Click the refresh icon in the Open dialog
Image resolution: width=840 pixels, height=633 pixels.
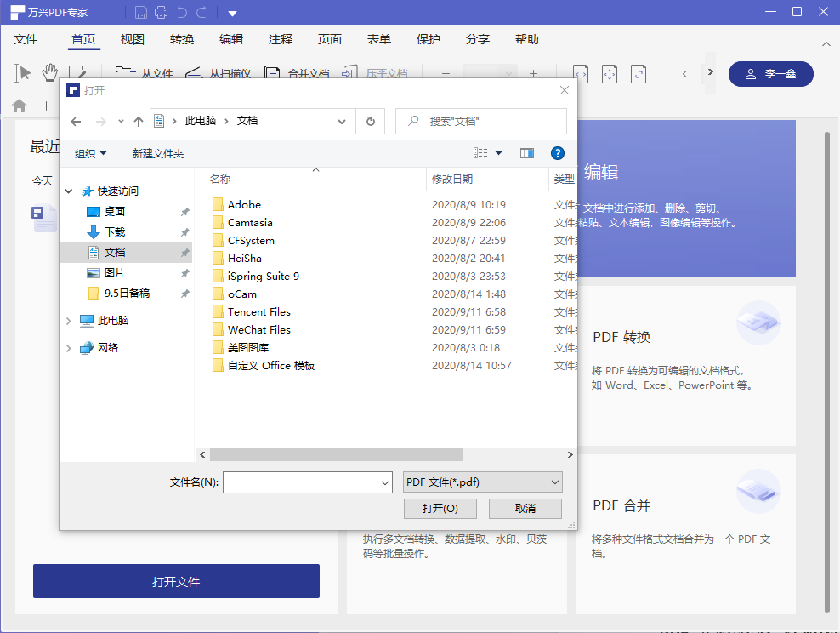click(x=371, y=121)
